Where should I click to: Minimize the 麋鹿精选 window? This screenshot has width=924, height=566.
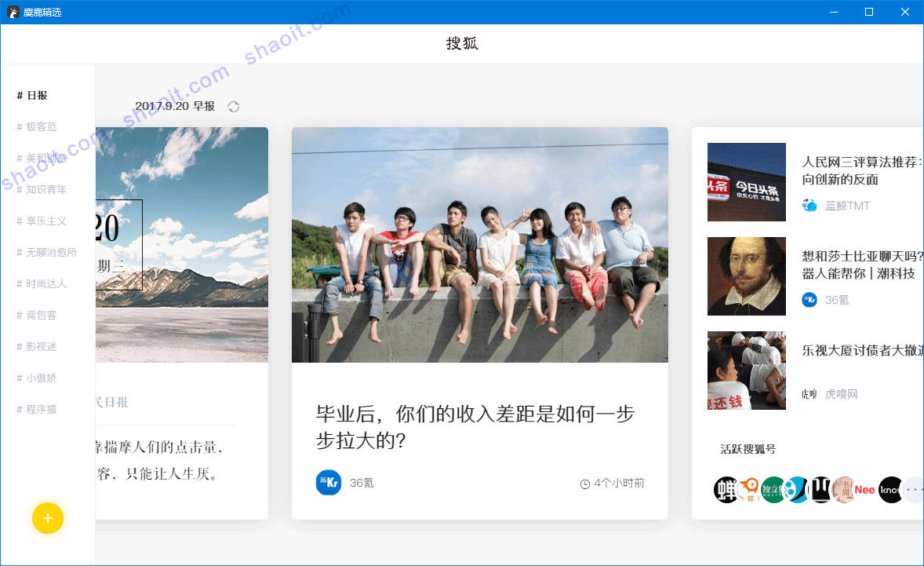(833, 12)
